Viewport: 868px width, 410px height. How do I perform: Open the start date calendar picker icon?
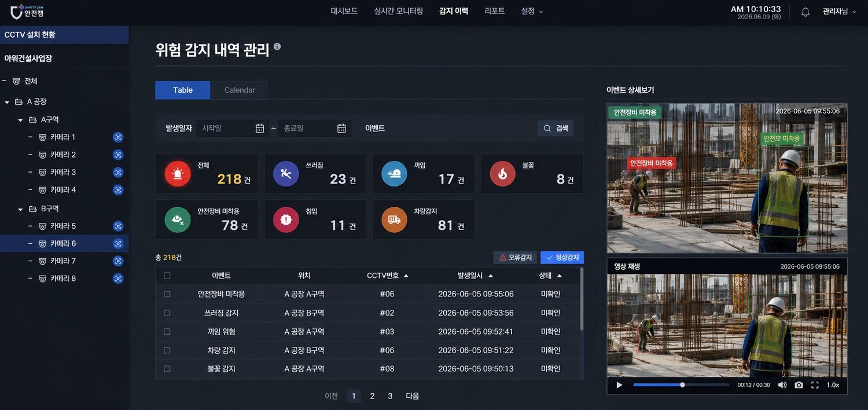coord(260,129)
